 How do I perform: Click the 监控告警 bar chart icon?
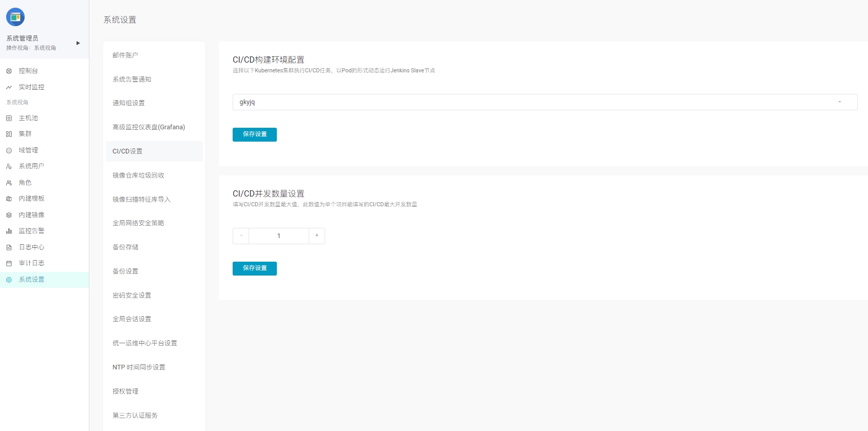coord(9,231)
